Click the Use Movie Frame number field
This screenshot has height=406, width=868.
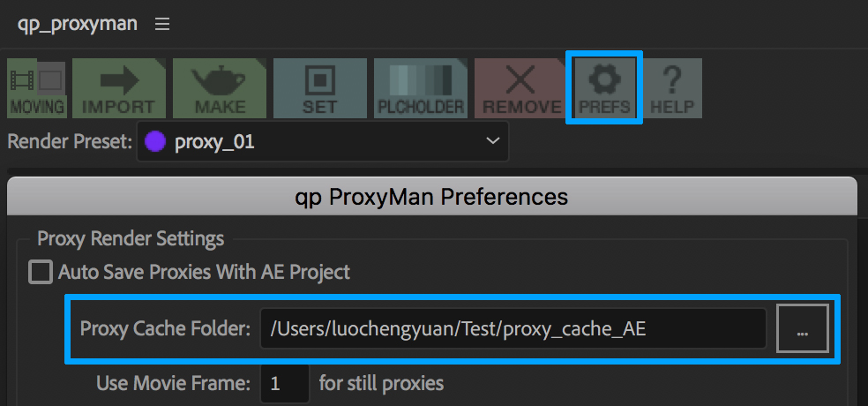click(x=284, y=384)
